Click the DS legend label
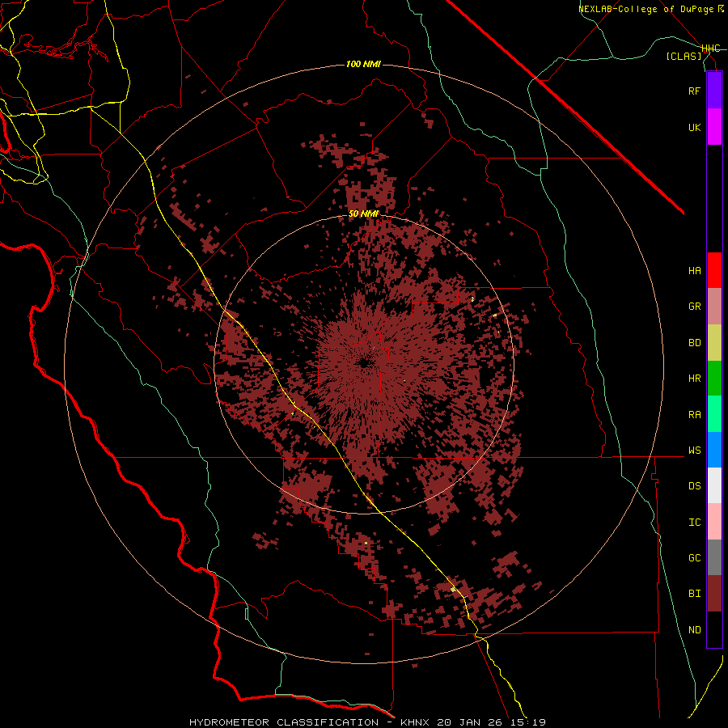Image resolution: width=728 pixels, height=728 pixels. pos(694,486)
